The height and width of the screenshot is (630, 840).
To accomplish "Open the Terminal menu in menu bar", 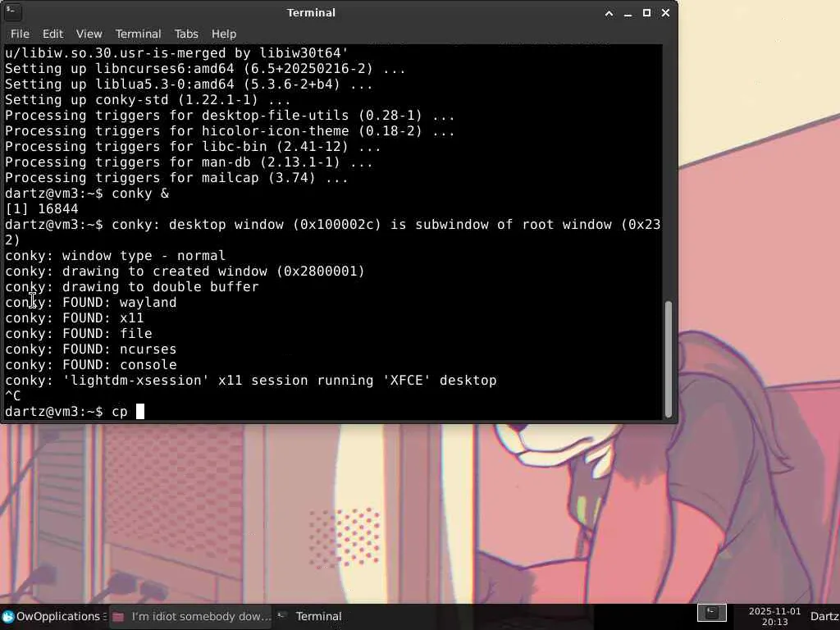I will tap(138, 34).
